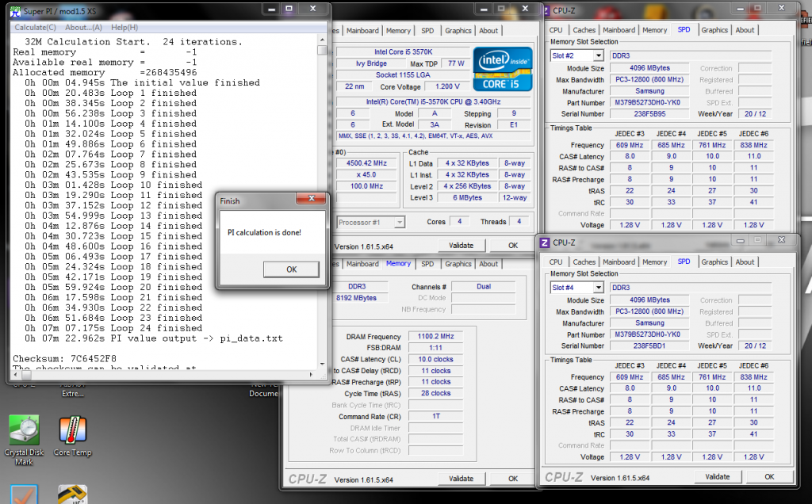Screen dimensions: 812x504
Task: Switch to Caches tab in Slot #2 window
Action: click(x=584, y=30)
